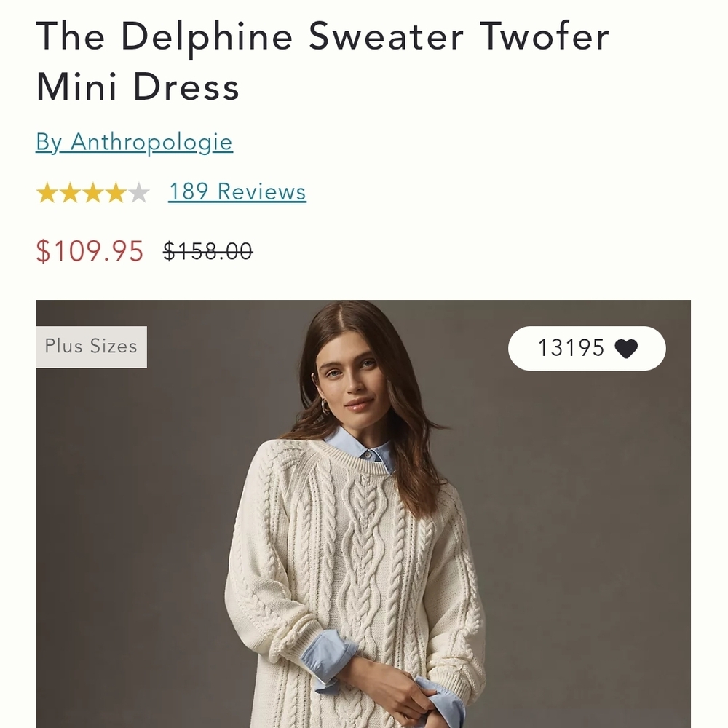This screenshot has width=728, height=728.
Task: Open the By Anthropologie brand page
Action: coord(135,141)
